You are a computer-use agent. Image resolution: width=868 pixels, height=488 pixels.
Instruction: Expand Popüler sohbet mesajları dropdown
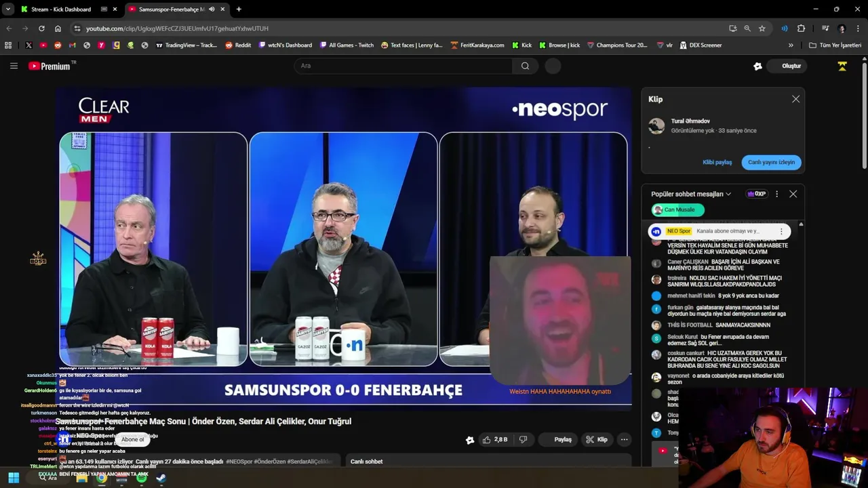tap(691, 194)
